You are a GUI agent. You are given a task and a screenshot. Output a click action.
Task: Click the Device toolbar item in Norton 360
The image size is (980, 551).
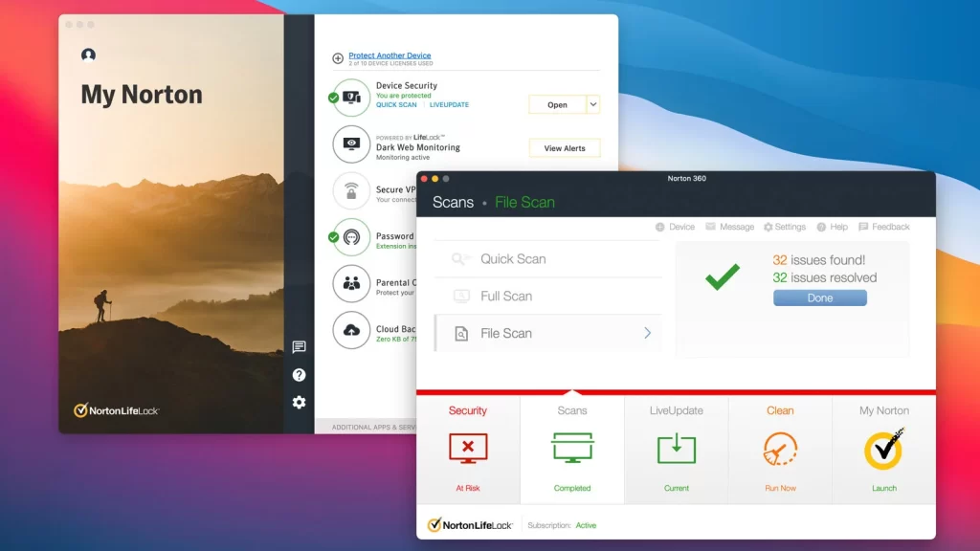[x=675, y=227]
